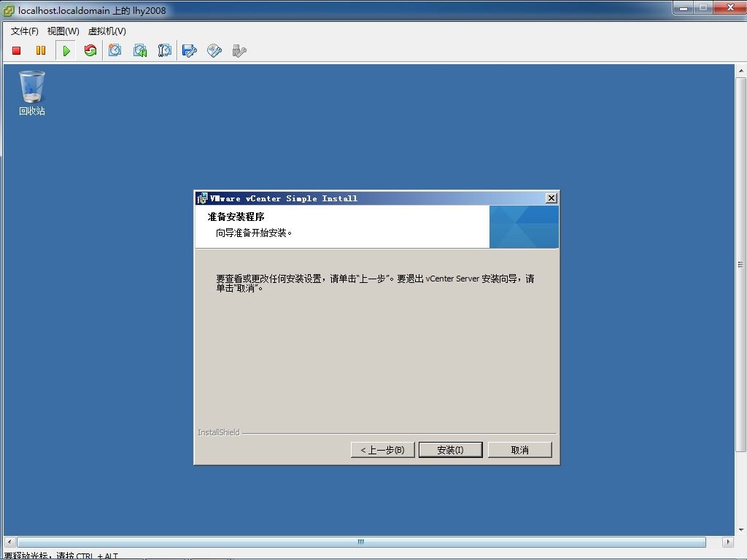Select the Recycle Bin (回收站) desktop icon
This screenshot has height=560, width=747.
click(x=32, y=93)
